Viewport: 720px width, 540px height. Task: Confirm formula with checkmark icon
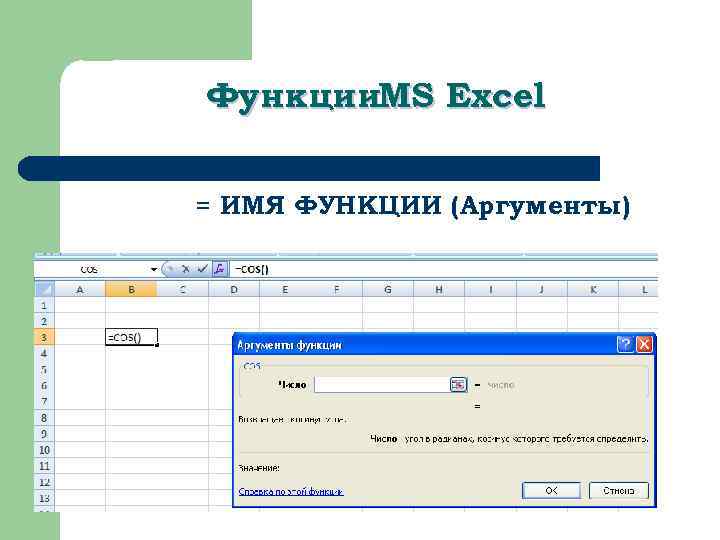pos(202,269)
